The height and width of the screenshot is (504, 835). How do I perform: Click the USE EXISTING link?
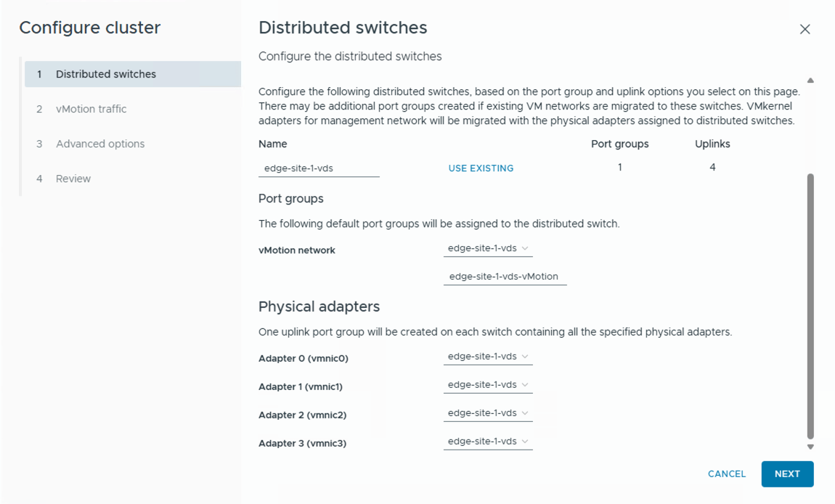481,168
